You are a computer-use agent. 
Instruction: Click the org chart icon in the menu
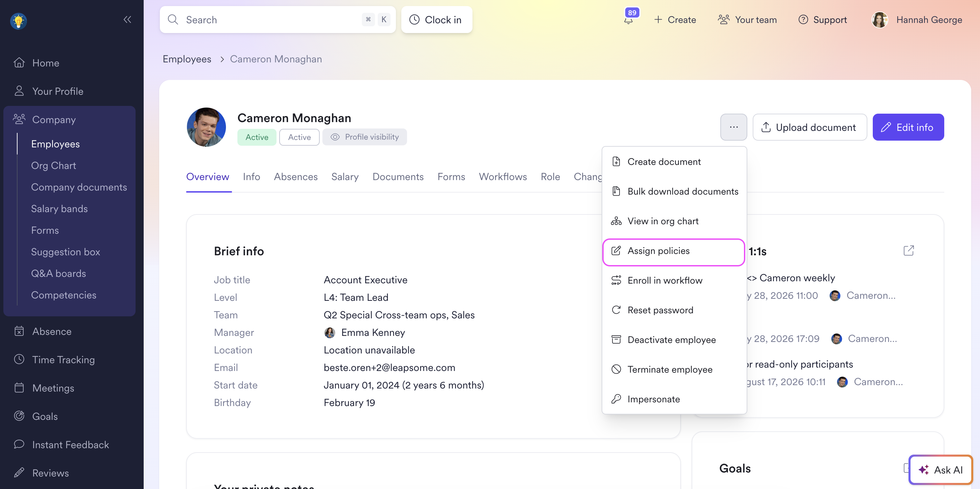point(616,221)
